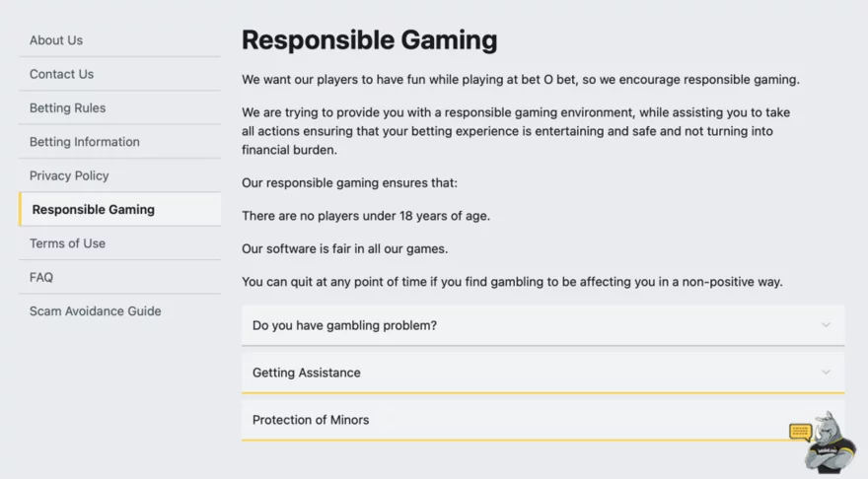This screenshot has height=479, width=868.
Task: Click the "software is fair" text line
Action: click(351, 248)
